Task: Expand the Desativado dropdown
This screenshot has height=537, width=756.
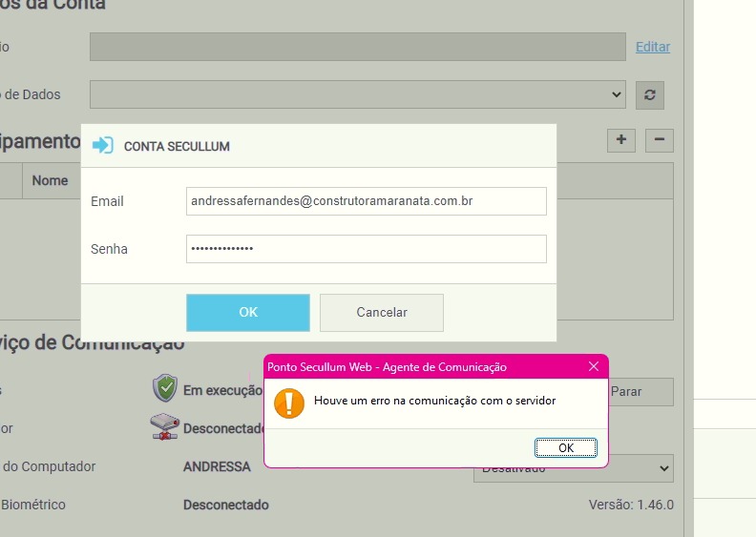Action: click(x=573, y=468)
